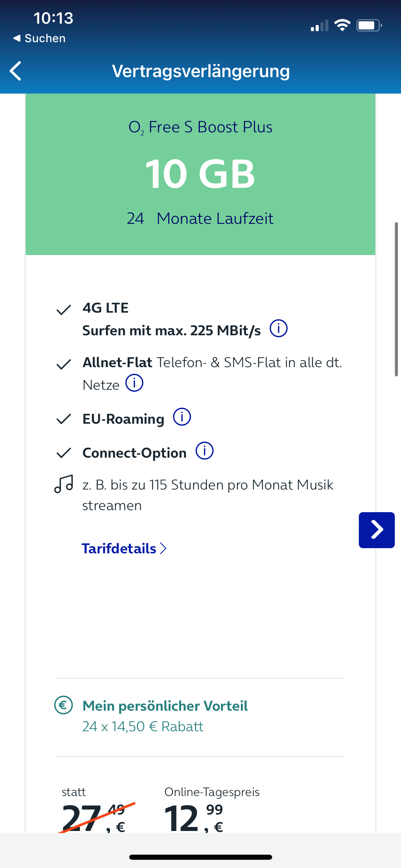Tap the euro icon by persönlicher Vorteil
Image resolution: width=401 pixels, height=868 pixels.
[x=64, y=705]
